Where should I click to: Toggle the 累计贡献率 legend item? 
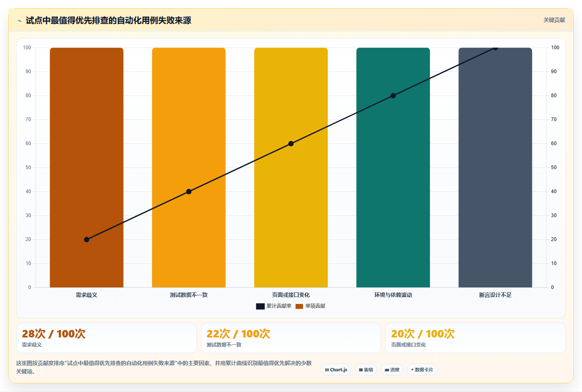(274, 306)
